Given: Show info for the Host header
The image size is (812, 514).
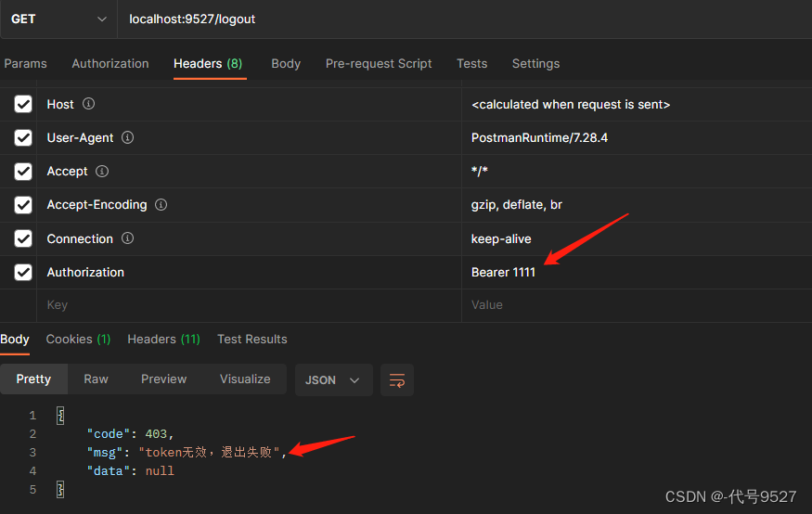Looking at the screenshot, I should tap(88, 104).
